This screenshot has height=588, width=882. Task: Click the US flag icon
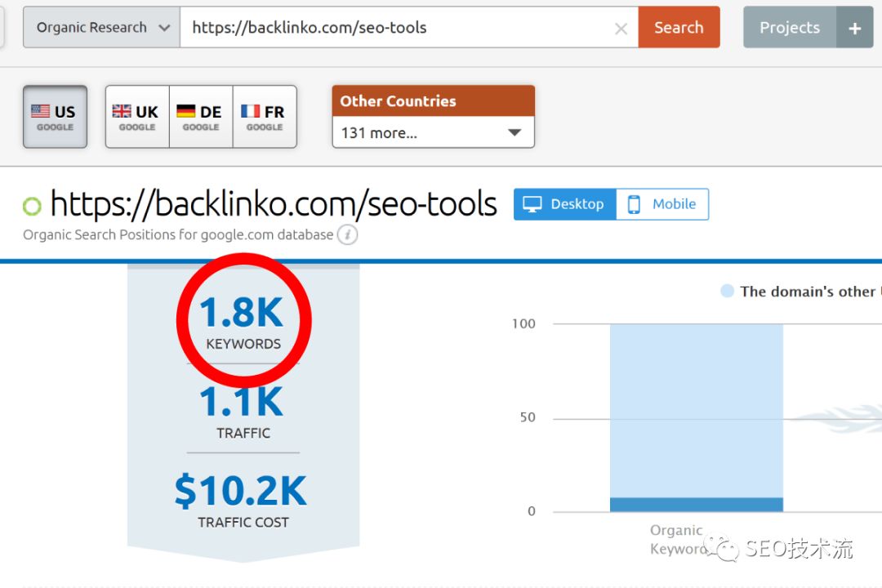[40, 111]
